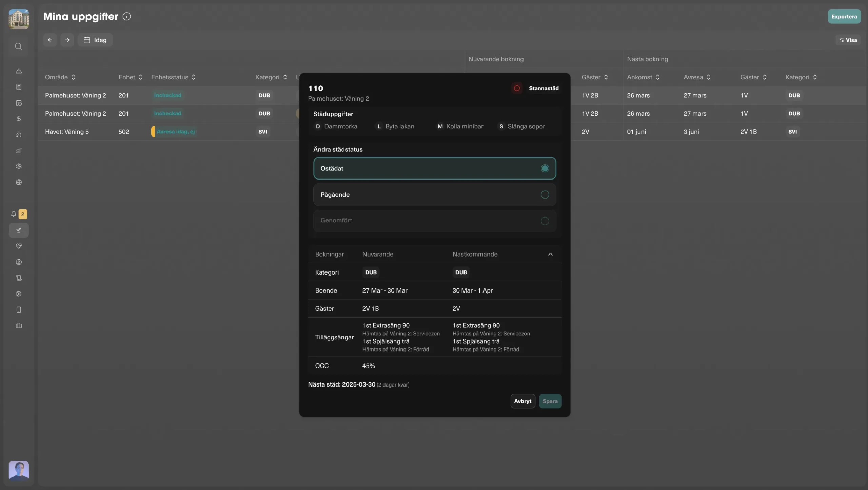Click the info icon next to Mina uppgifter
Screen dimensions: 868x490
126,16
